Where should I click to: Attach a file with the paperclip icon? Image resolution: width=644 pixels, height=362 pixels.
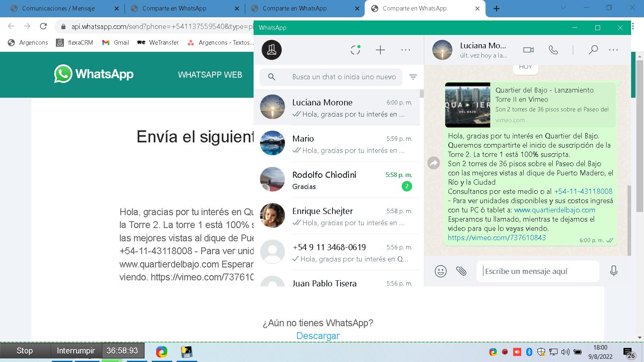point(461,271)
